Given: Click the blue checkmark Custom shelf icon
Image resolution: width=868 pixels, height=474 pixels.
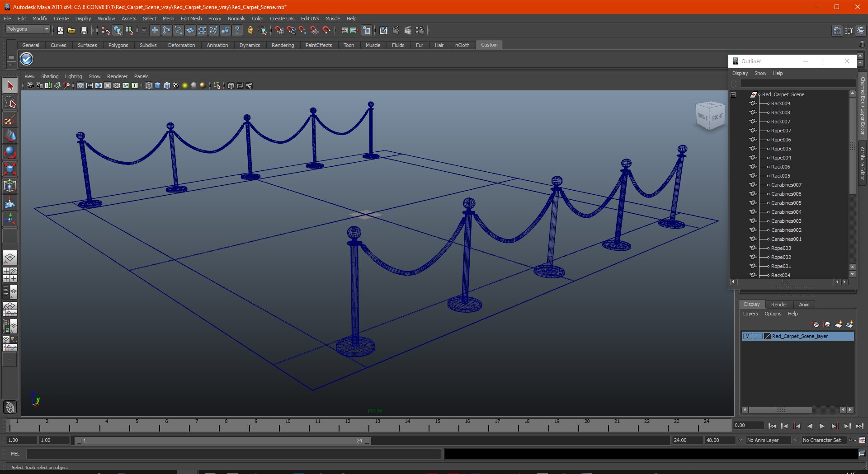Looking at the screenshot, I should pyautogui.click(x=27, y=59).
